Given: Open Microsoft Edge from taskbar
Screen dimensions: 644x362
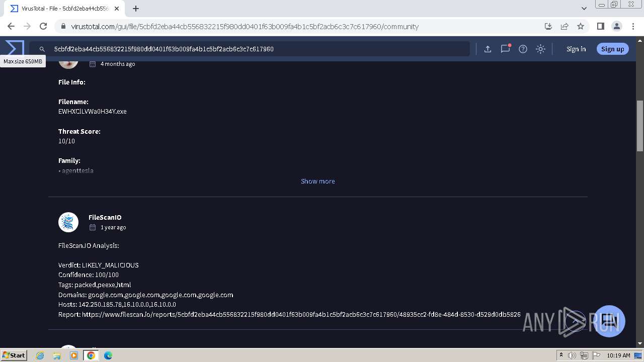Looking at the screenshot, I should pyautogui.click(x=108, y=355).
